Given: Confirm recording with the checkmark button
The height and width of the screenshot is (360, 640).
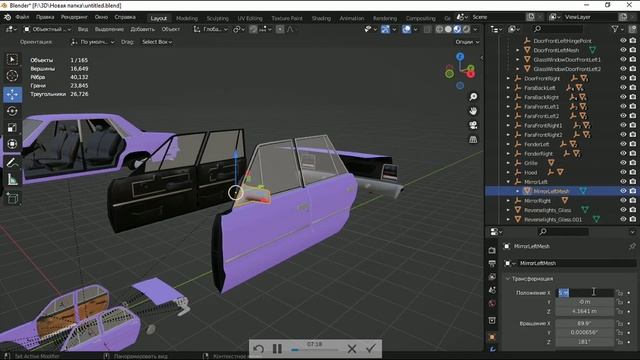Looking at the screenshot, I should (371, 349).
